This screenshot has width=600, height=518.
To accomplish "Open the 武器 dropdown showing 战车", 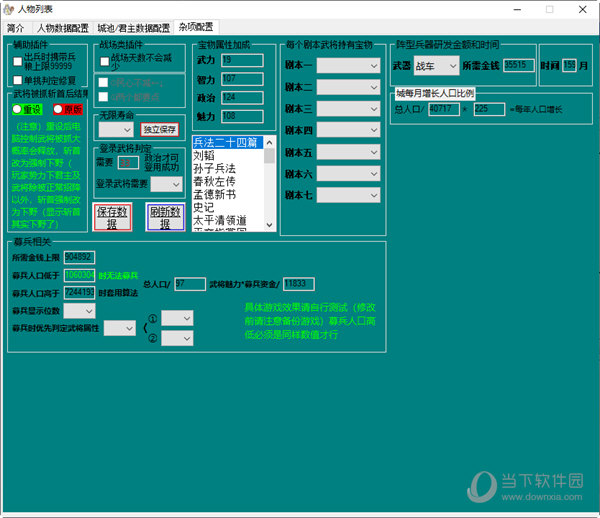I will click(436, 66).
